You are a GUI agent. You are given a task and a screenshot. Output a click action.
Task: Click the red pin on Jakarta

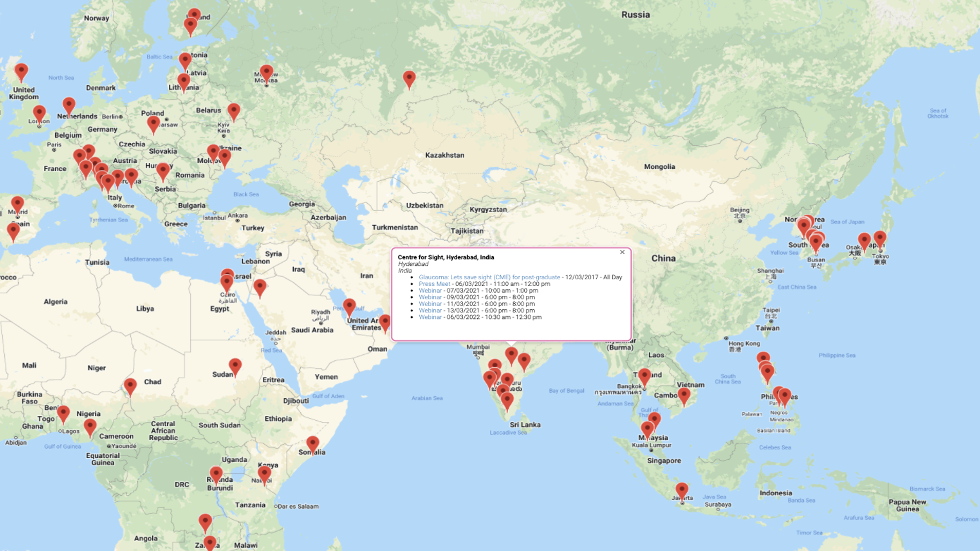(x=681, y=490)
